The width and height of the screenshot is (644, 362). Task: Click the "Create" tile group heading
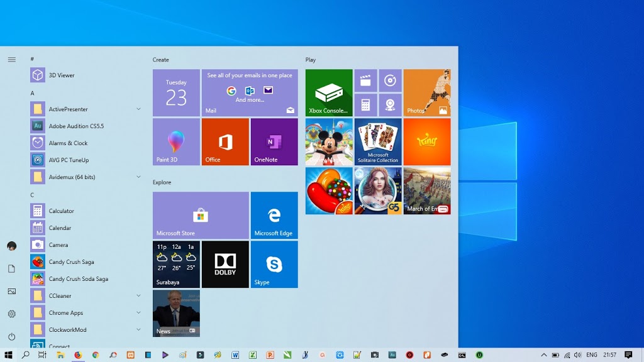coord(160,60)
